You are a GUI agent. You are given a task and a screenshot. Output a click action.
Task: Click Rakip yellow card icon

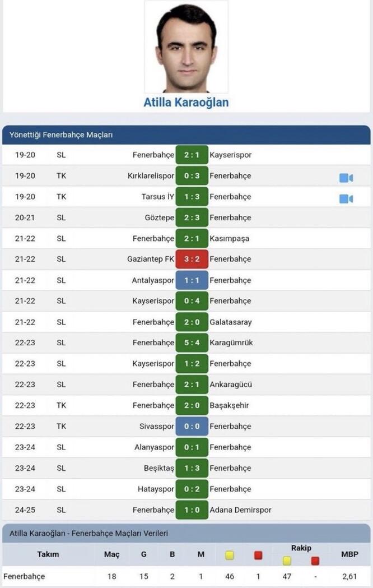click(287, 561)
